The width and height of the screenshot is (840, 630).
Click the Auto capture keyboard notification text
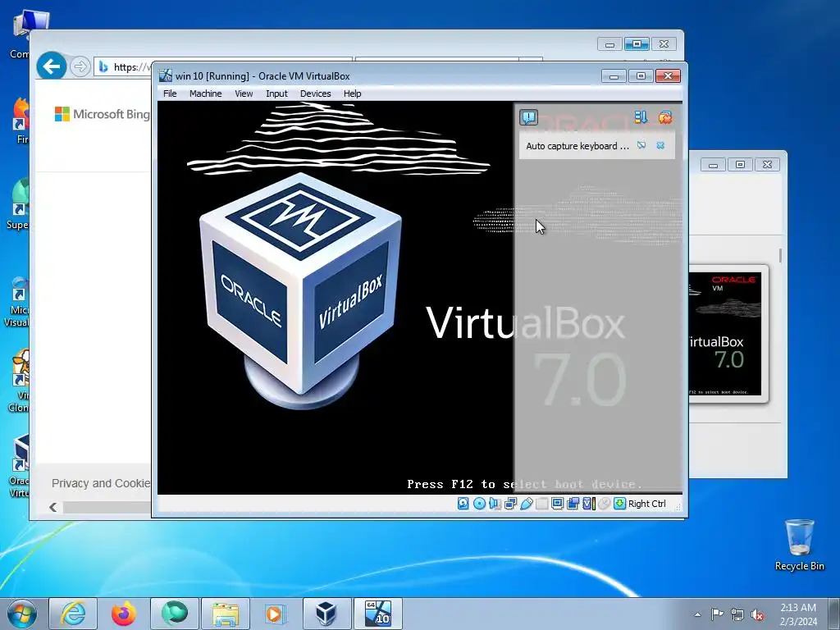(x=577, y=146)
